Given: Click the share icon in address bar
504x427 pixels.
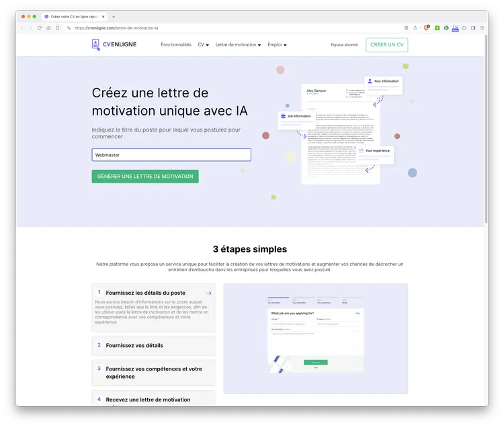Looking at the screenshot, I should coord(415,28).
